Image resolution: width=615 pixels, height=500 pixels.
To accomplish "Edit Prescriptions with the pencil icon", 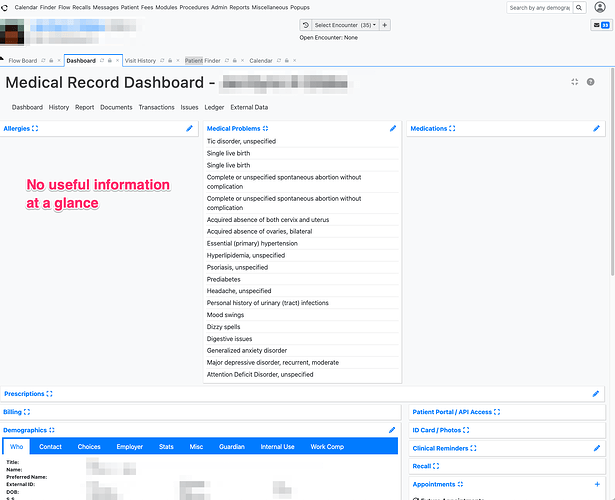I will pos(596,394).
